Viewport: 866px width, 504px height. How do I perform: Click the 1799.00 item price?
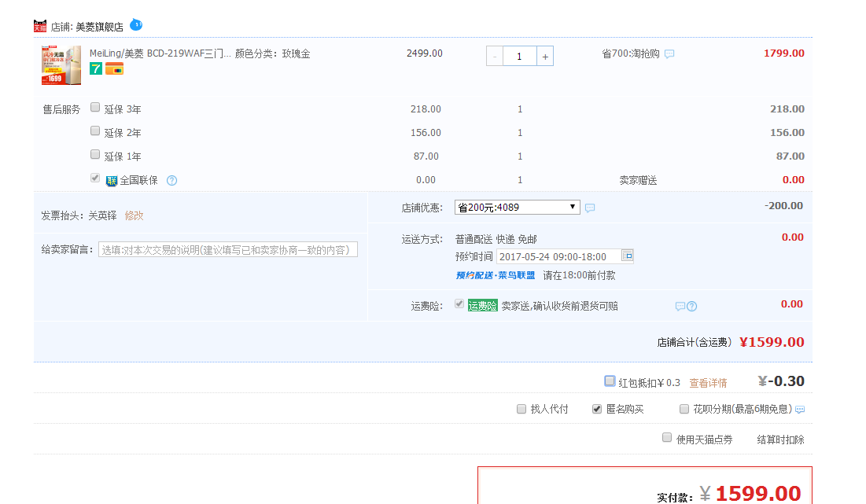(x=783, y=53)
